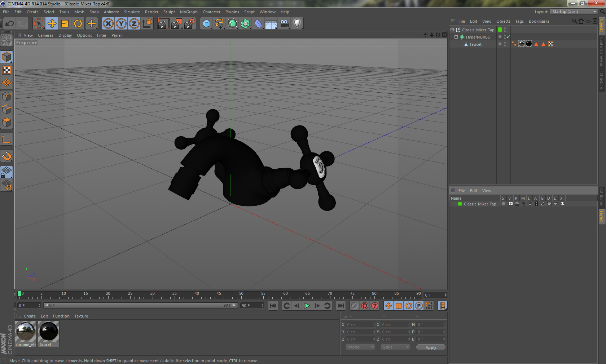Click the Position X field stepper arrows

374,325
